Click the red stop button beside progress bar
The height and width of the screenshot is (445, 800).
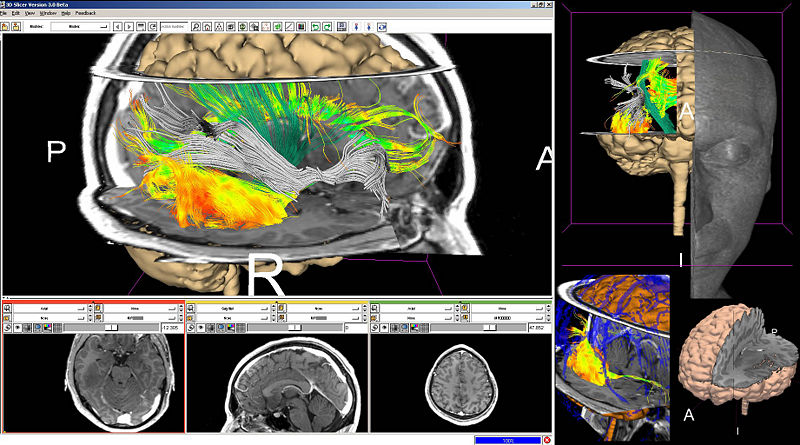point(546,439)
